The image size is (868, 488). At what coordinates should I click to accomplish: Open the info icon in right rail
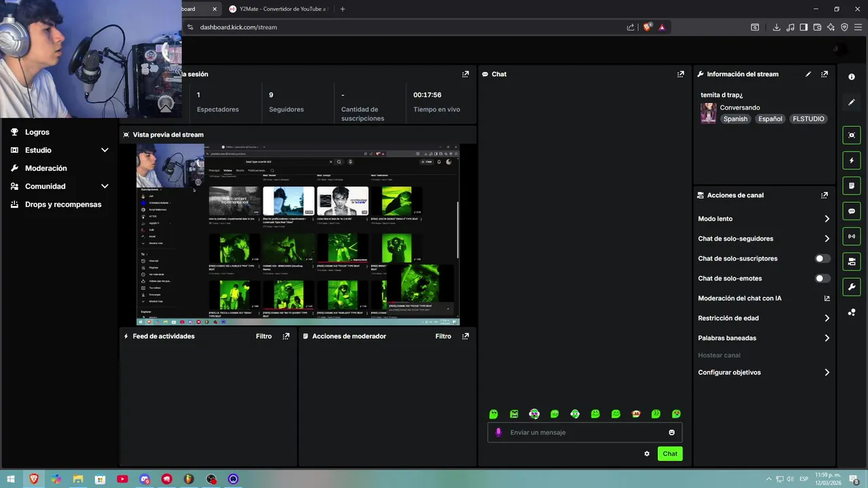click(852, 77)
